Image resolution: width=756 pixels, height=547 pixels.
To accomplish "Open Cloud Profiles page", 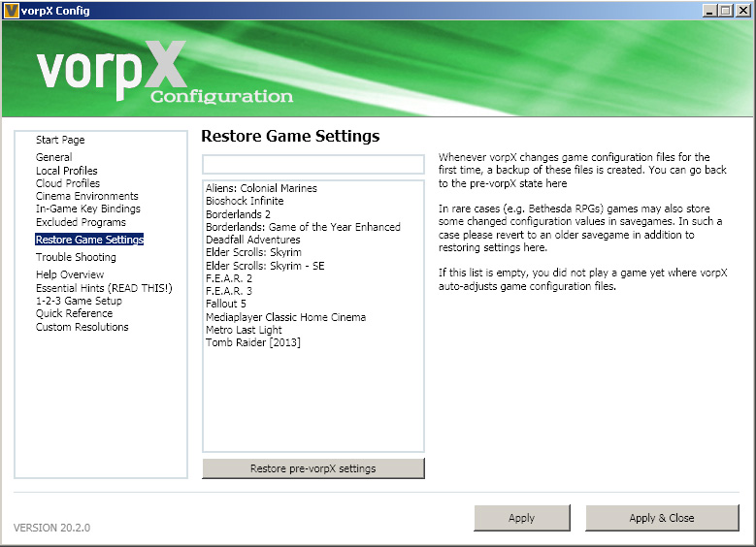I will click(x=68, y=183).
